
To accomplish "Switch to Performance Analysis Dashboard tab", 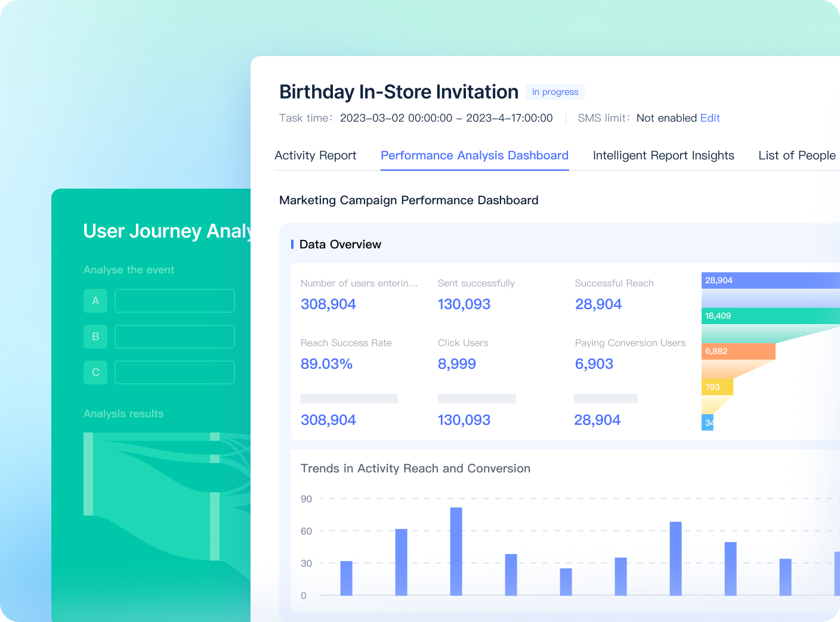I will (474, 155).
